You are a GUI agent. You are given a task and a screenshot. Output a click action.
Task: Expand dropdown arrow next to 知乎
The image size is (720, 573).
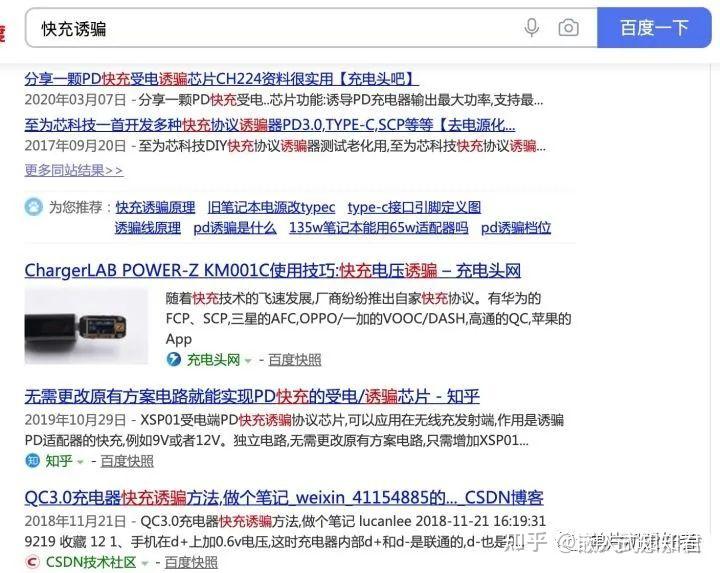tap(81, 462)
